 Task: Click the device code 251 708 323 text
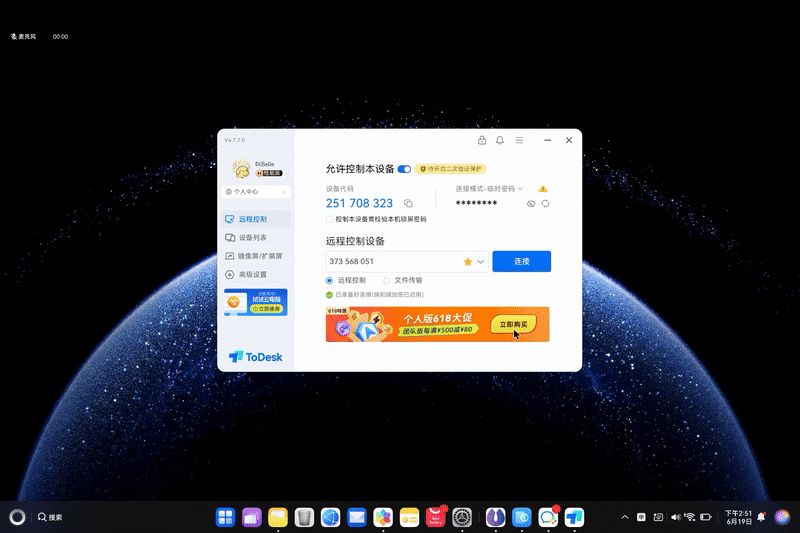pos(359,204)
